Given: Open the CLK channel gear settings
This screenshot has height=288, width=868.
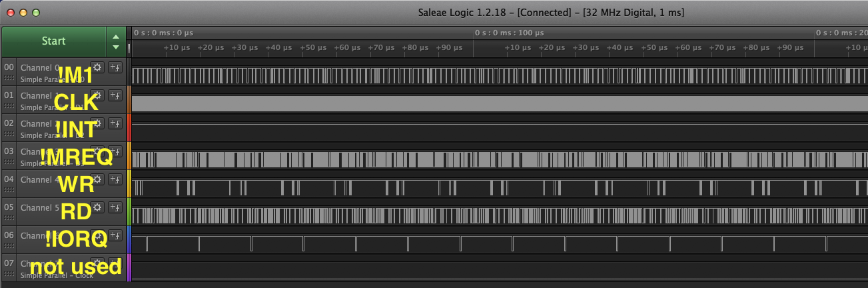Looking at the screenshot, I should 97,95.
